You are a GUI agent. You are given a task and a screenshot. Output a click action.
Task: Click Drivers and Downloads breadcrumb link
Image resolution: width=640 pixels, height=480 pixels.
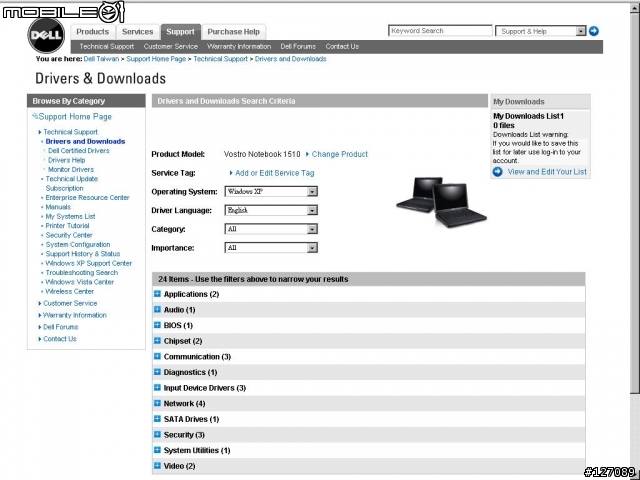(x=291, y=59)
